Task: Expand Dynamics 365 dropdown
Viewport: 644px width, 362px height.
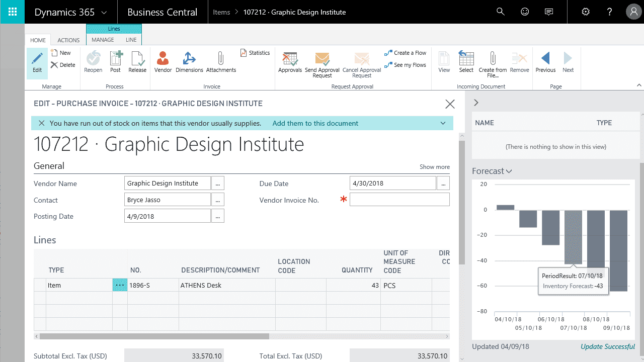Action: pyautogui.click(x=104, y=13)
